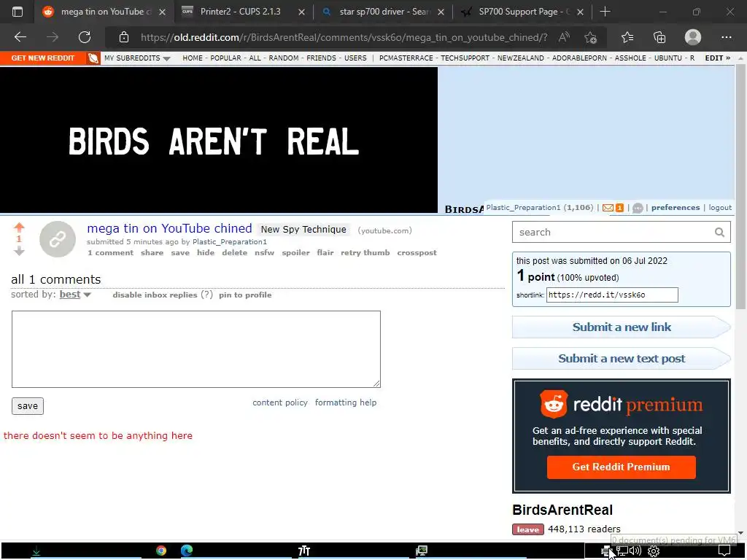Mark the post nsfw
This screenshot has height=560, width=747.
[x=264, y=253]
